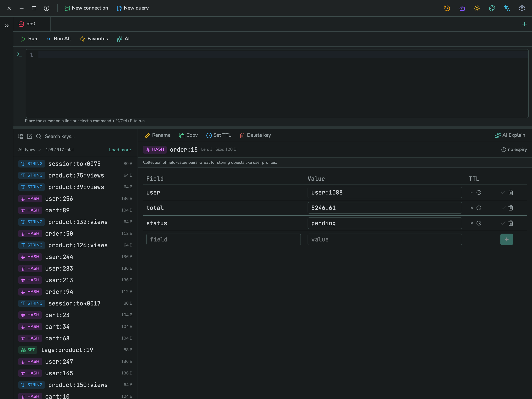This screenshot has height=399, width=532.
Task: Open the AI robot assistant icon
Action: coord(462,8)
